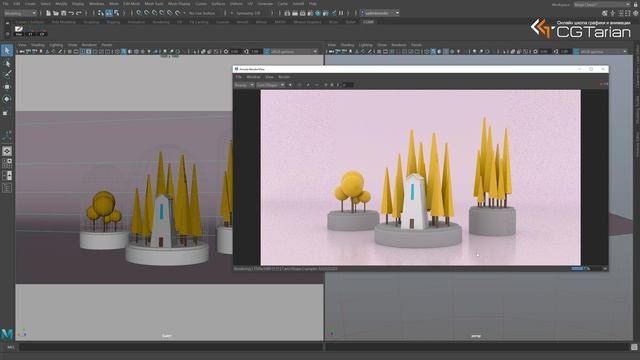Screen dimensions: 640x360
Task: Choose the Lasso select tool
Action: 7,64
